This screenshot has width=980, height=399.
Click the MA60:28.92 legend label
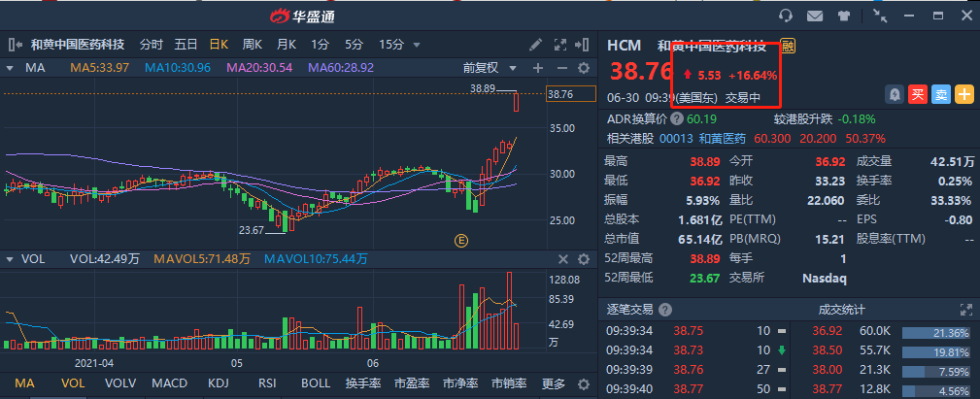pyautogui.click(x=341, y=67)
